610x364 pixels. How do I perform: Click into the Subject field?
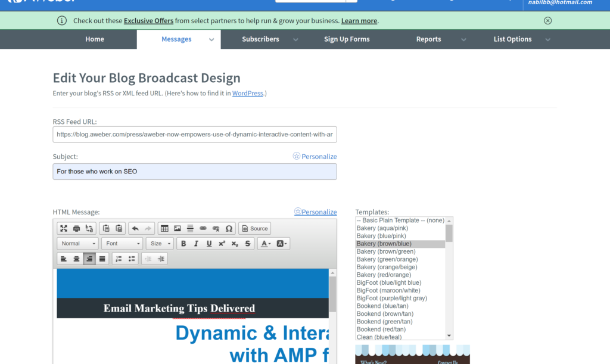click(195, 172)
